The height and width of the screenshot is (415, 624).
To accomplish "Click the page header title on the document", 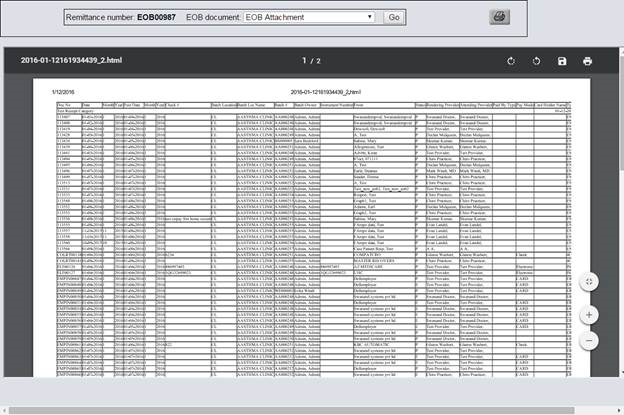I will coord(326,92).
